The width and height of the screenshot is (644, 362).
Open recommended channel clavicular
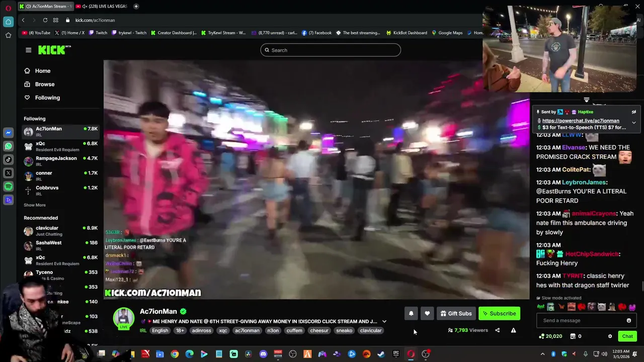point(60,231)
